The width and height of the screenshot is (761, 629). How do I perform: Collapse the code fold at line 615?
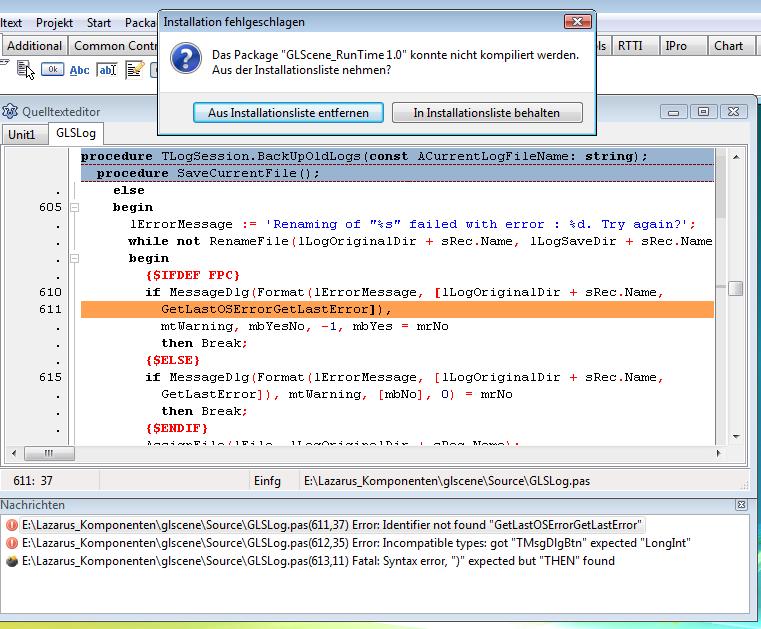tap(73, 377)
